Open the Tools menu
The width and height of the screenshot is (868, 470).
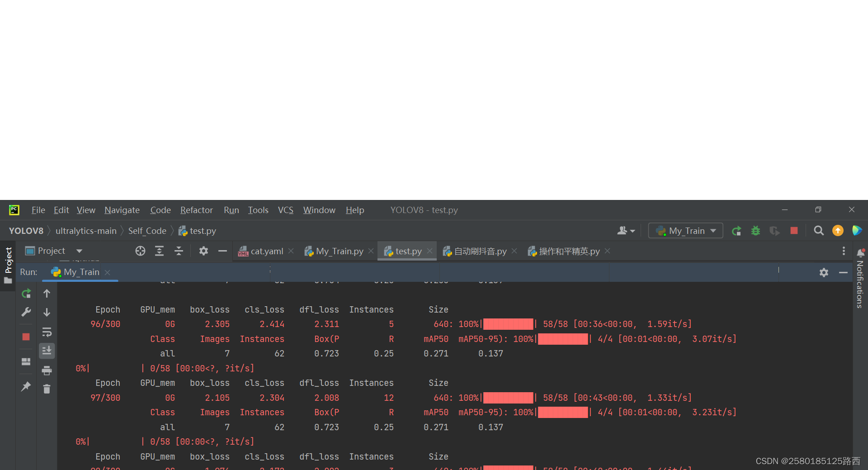tap(258, 210)
